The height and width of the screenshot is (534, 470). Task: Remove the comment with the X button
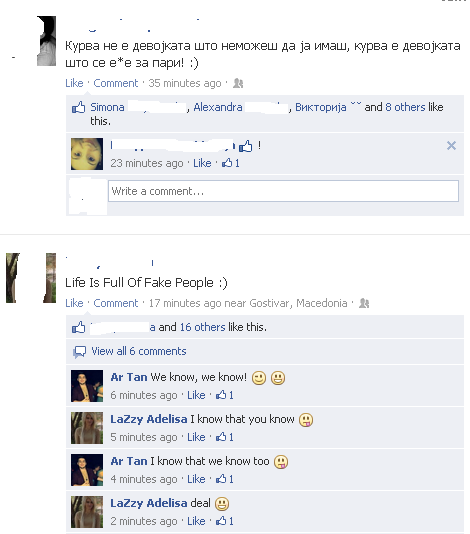coord(451,146)
